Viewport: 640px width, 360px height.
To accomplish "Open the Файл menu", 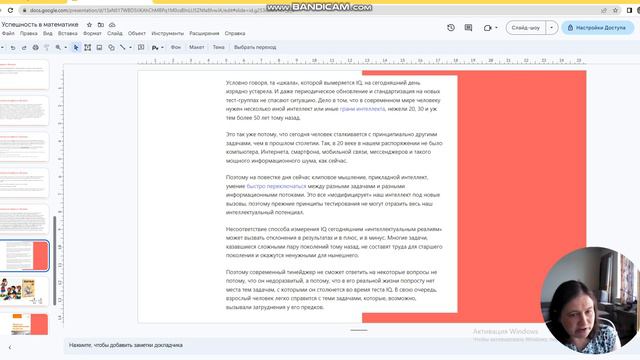I will coord(8,33).
